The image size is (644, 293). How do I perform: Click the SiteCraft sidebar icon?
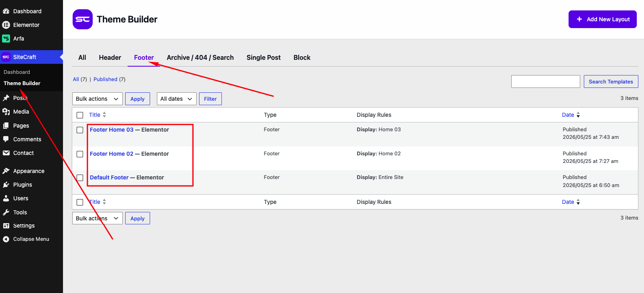6,57
